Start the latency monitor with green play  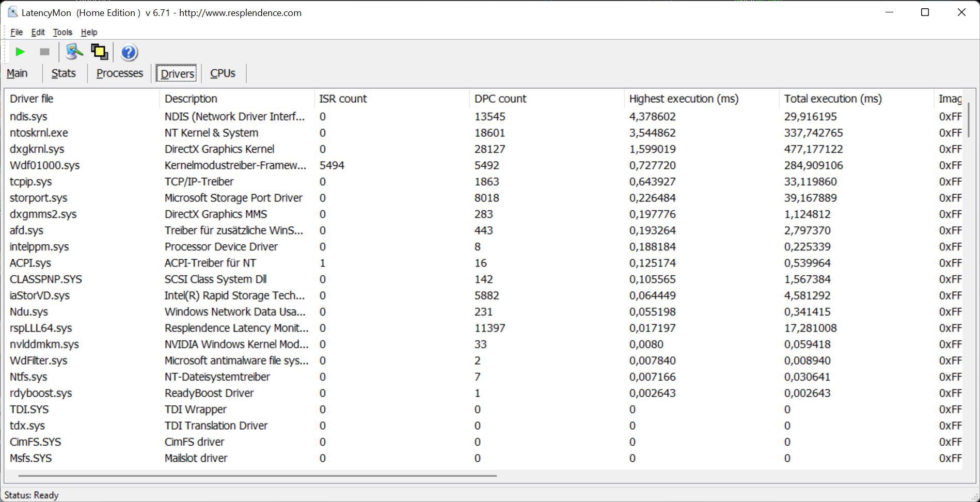(20, 52)
